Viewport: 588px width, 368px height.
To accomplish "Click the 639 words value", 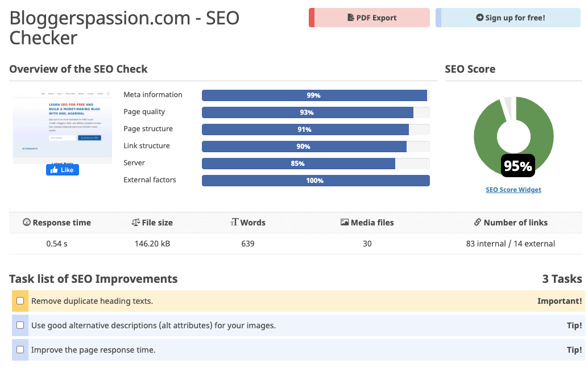I will coord(248,244).
